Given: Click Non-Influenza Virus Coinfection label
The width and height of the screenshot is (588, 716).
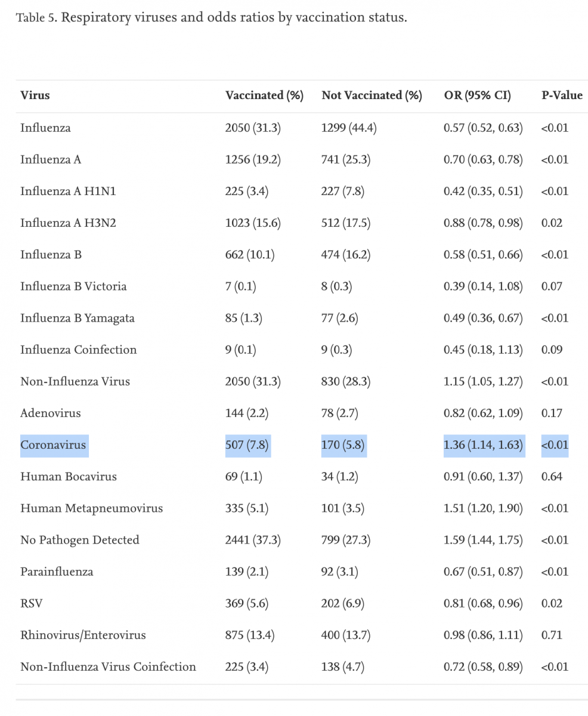Looking at the screenshot, I should [x=108, y=666].
